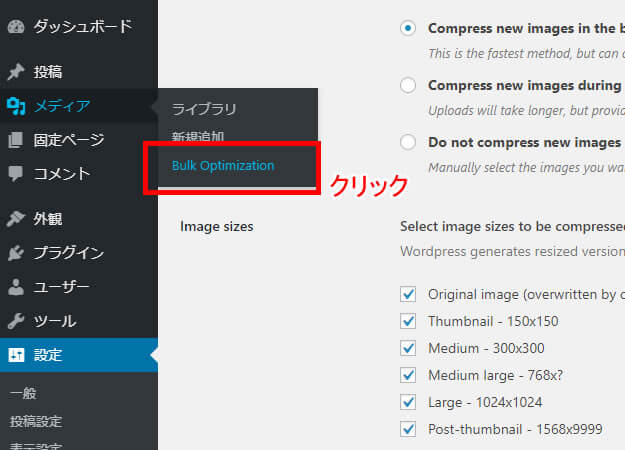625x450 pixels.
Task: Open the 外観 menu item
Action: (48, 219)
